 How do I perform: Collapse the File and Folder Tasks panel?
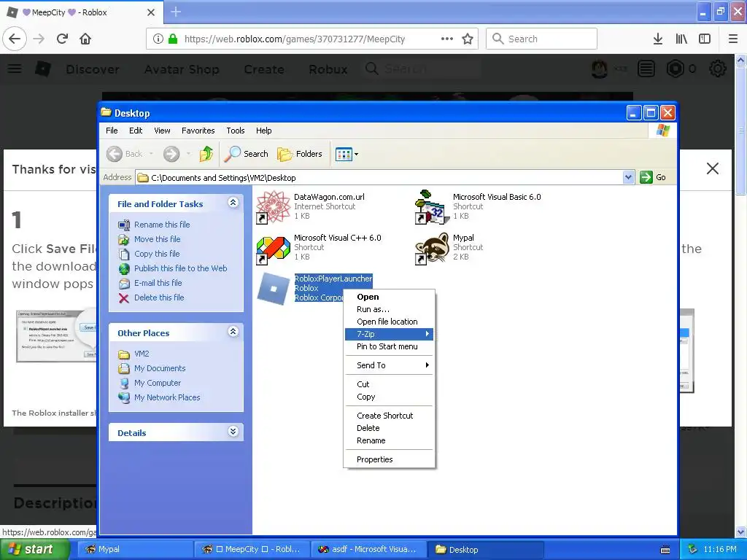pyautogui.click(x=233, y=203)
